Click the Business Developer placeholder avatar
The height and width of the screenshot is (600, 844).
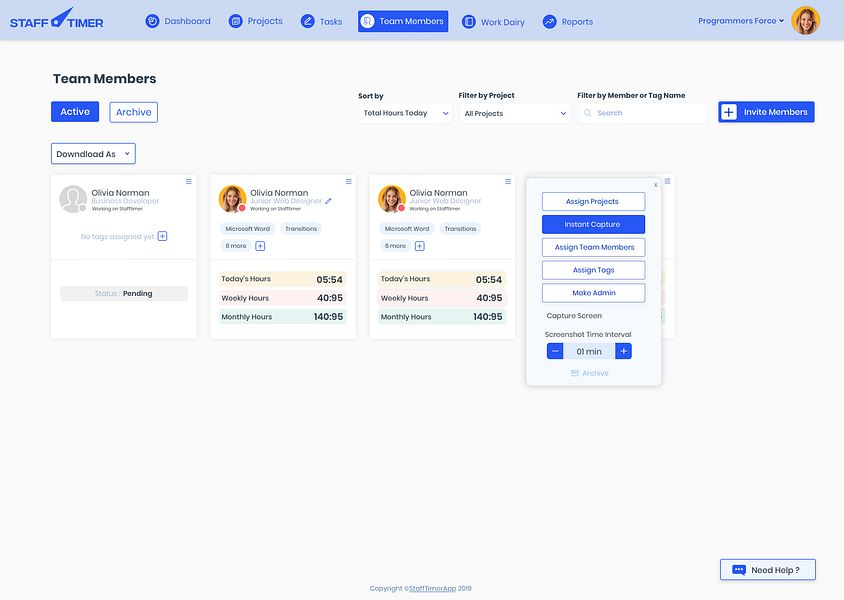73,199
